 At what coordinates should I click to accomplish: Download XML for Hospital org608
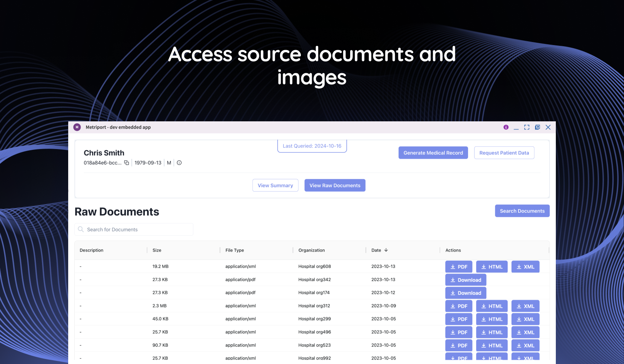point(525,267)
